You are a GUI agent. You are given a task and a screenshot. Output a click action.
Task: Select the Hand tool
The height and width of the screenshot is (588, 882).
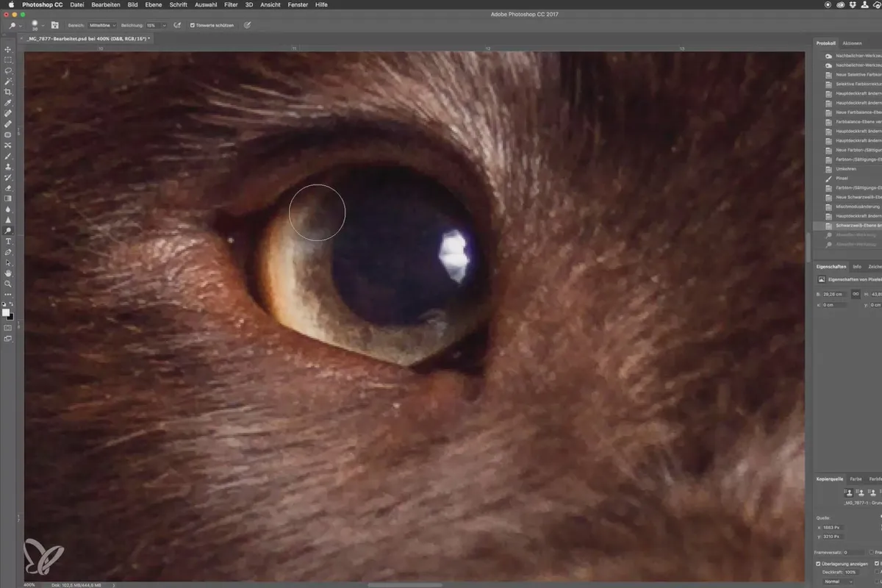8,273
